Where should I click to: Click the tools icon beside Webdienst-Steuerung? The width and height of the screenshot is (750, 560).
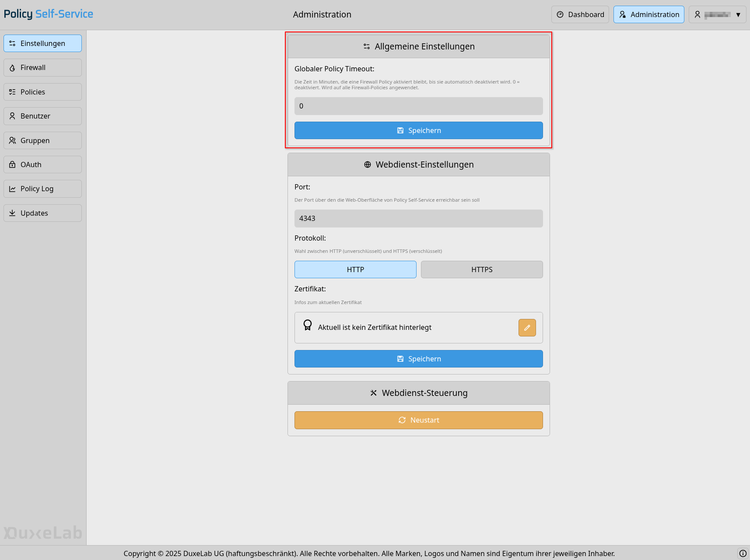373,393
